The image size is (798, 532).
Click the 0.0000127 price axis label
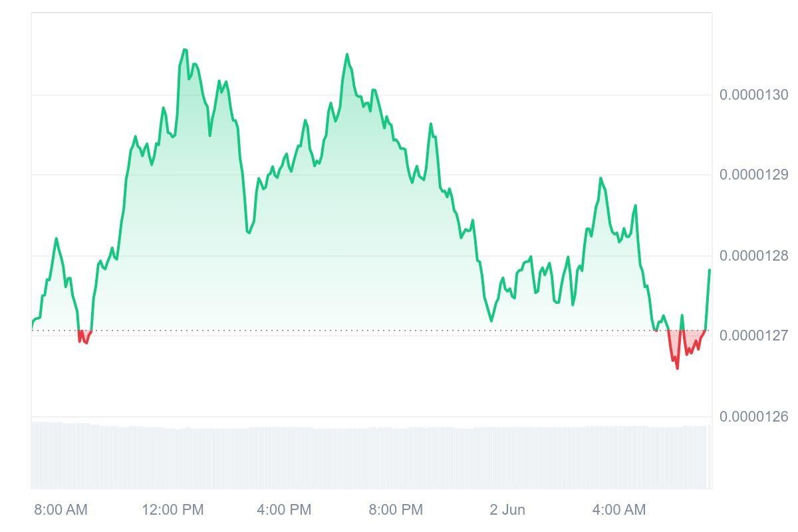[x=753, y=335]
